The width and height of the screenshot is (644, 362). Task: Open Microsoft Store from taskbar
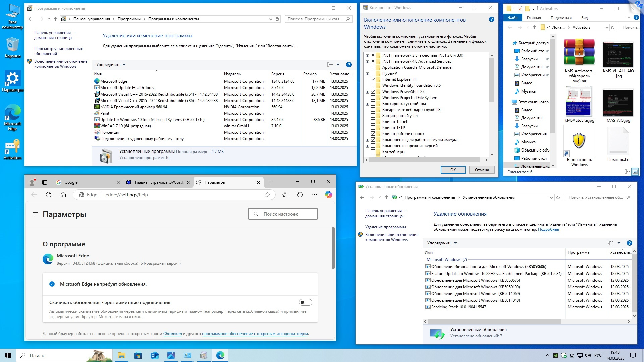(138, 355)
